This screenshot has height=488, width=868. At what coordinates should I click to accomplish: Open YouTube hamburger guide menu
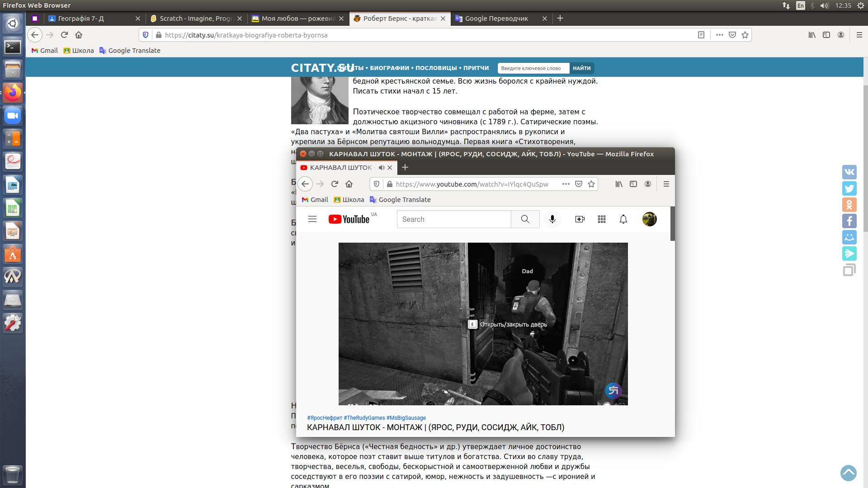(x=312, y=219)
